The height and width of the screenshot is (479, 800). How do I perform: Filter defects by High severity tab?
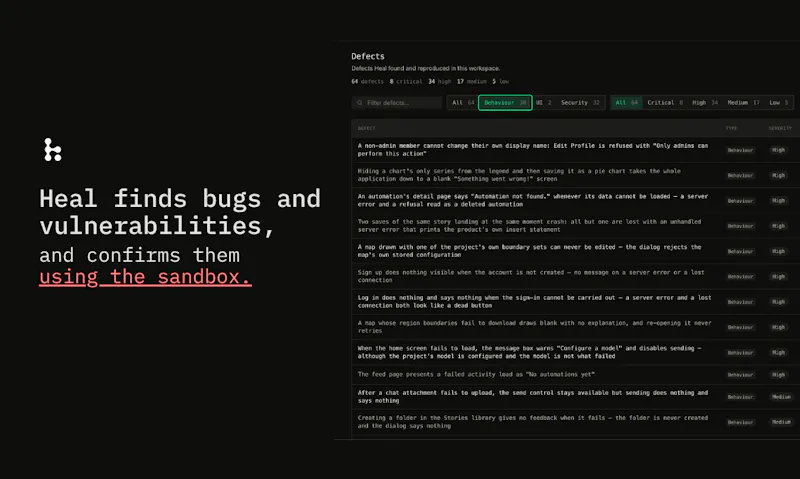705,103
